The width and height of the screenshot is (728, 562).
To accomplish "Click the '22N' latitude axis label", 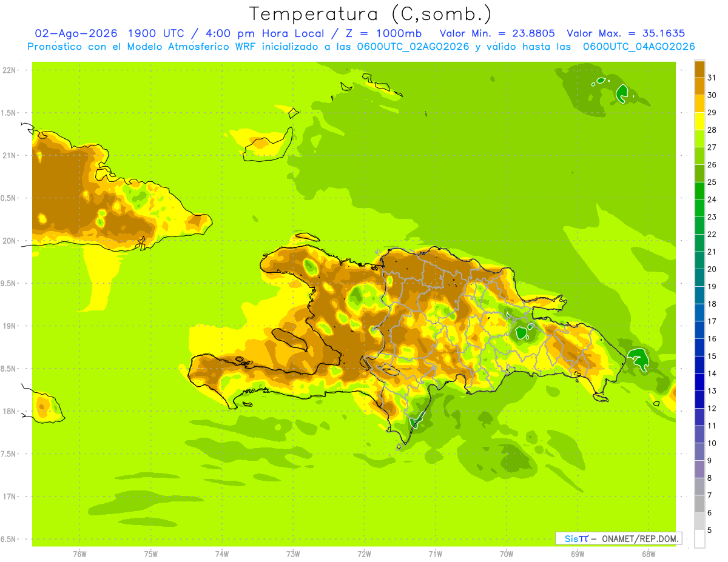I will (9, 70).
